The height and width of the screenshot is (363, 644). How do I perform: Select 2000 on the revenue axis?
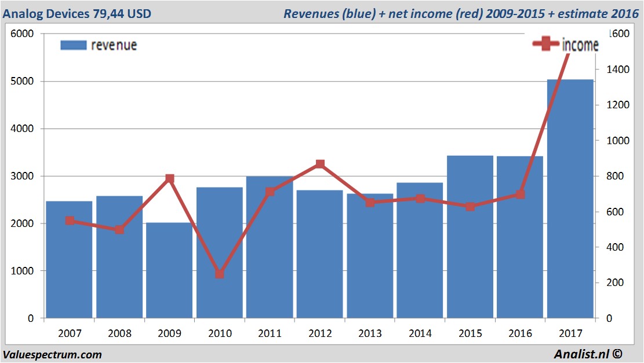[22, 223]
